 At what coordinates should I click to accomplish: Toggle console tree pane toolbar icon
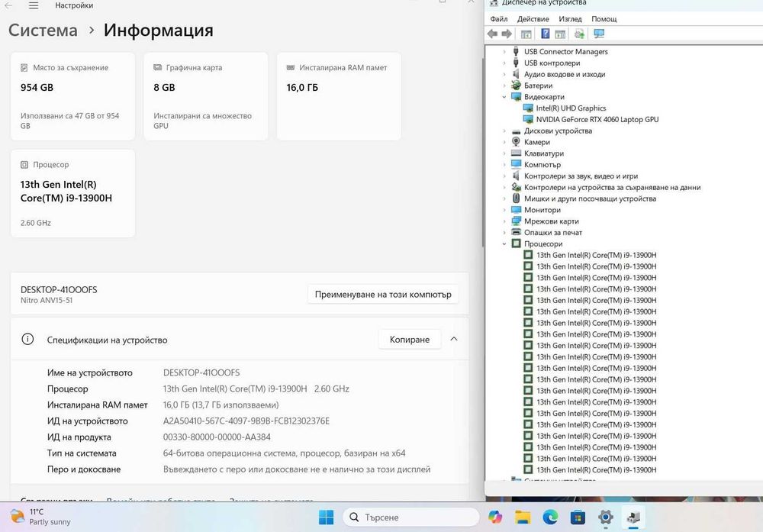(526, 34)
